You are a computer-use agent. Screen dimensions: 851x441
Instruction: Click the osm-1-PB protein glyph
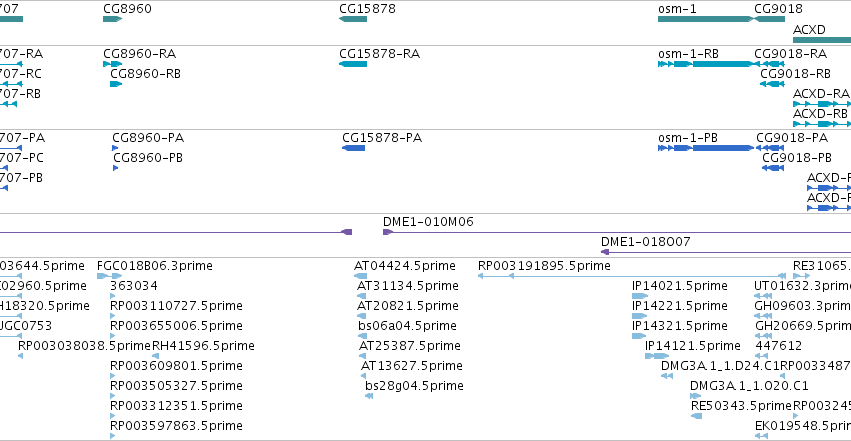click(706, 148)
